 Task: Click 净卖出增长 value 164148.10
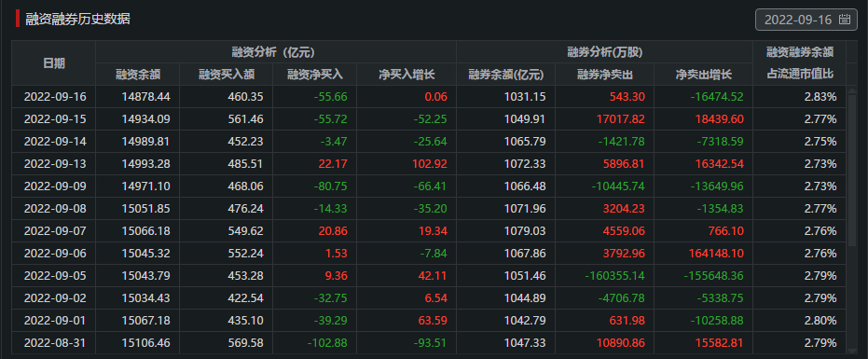click(716, 254)
